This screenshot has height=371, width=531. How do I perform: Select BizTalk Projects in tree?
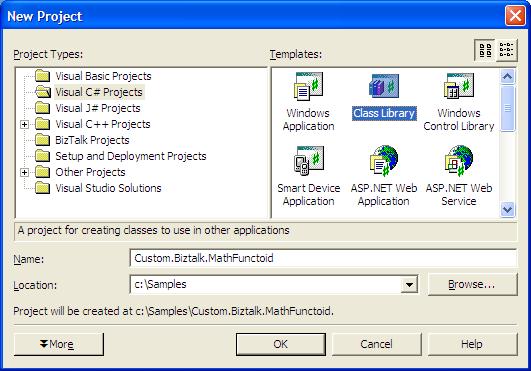(92, 140)
